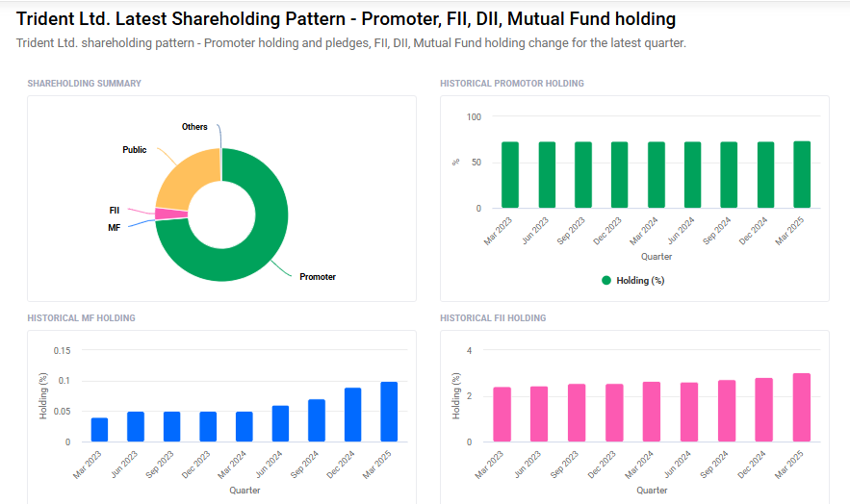Click Sep 2024 label on promoter chart axis
Viewport: 850px width, 504px height.
716,231
